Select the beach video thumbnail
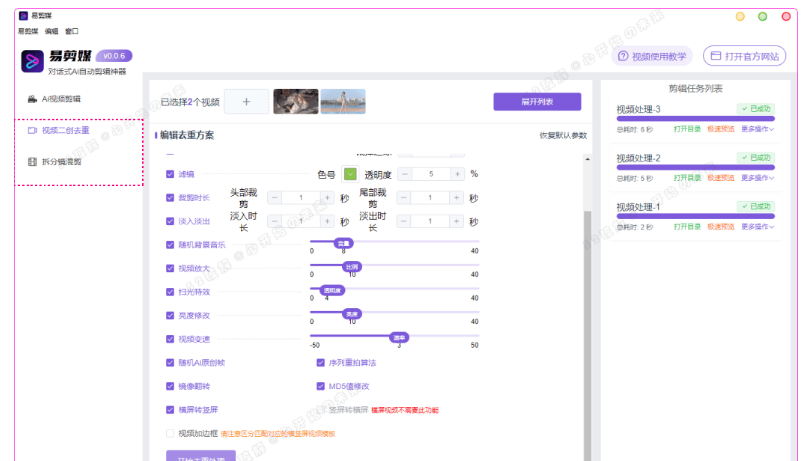812x461 pixels. 343,102
